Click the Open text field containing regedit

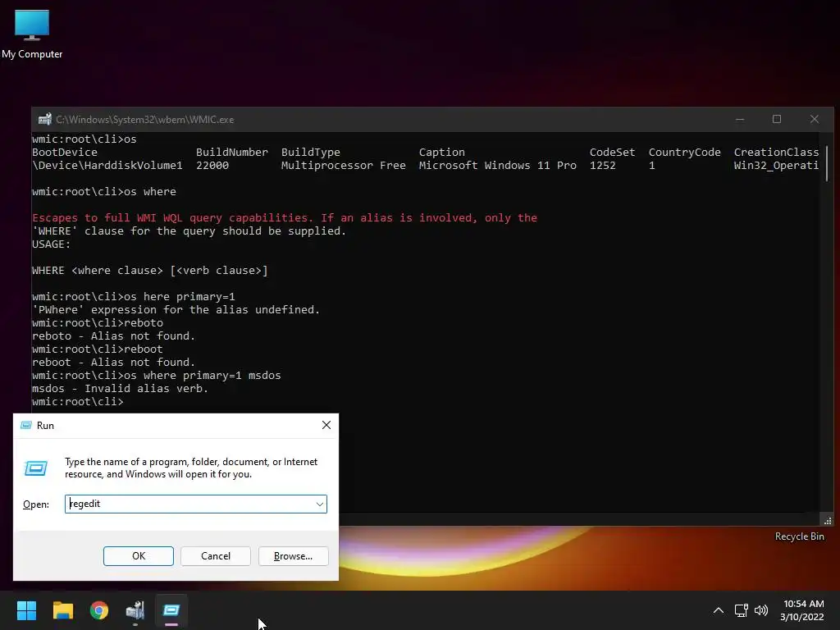[x=196, y=504]
